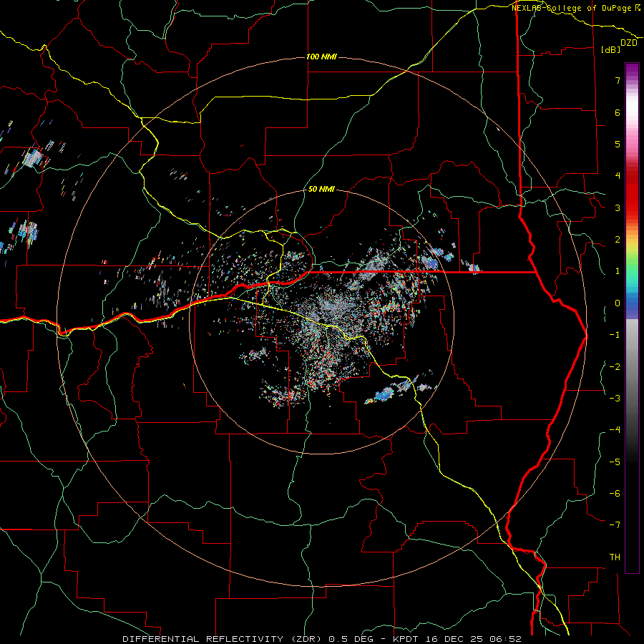The height and width of the screenshot is (644, 644).
Task: Click the 50 NMI range ring label
Action: tap(321, 189)
